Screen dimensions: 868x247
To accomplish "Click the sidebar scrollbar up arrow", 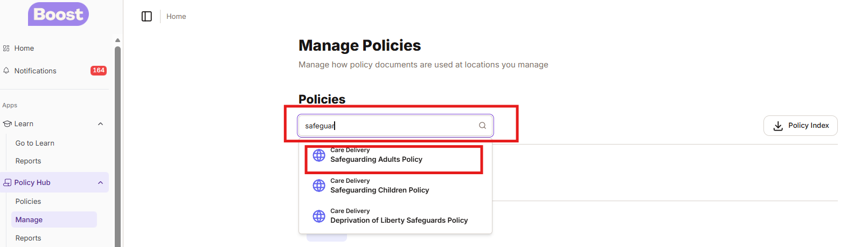I will coord(117,40).
